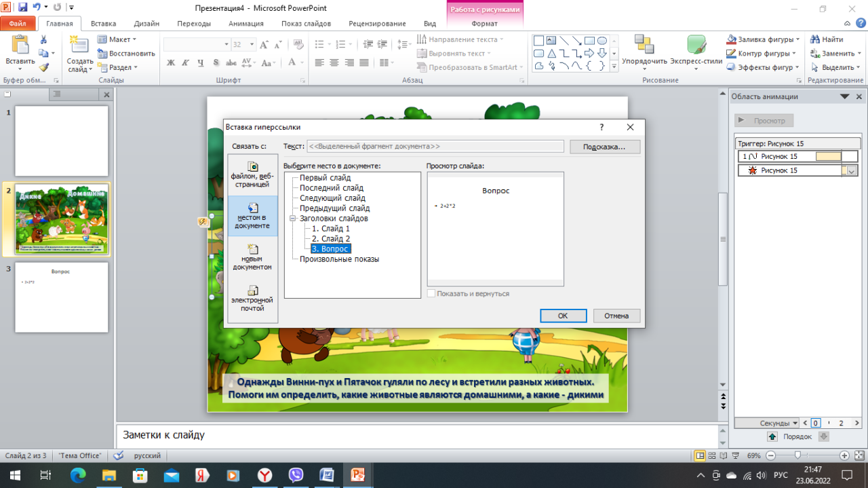
Task: Pick the triangle shape in shapes gallery
Action: tap(552, 53)
